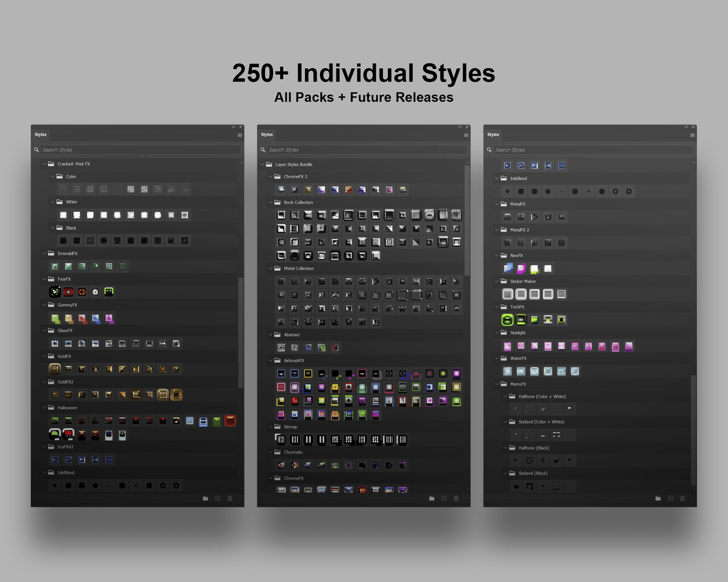Click the Create New Style icon
The width and height of the screenshot is (728, 582).
click(217, 498)
